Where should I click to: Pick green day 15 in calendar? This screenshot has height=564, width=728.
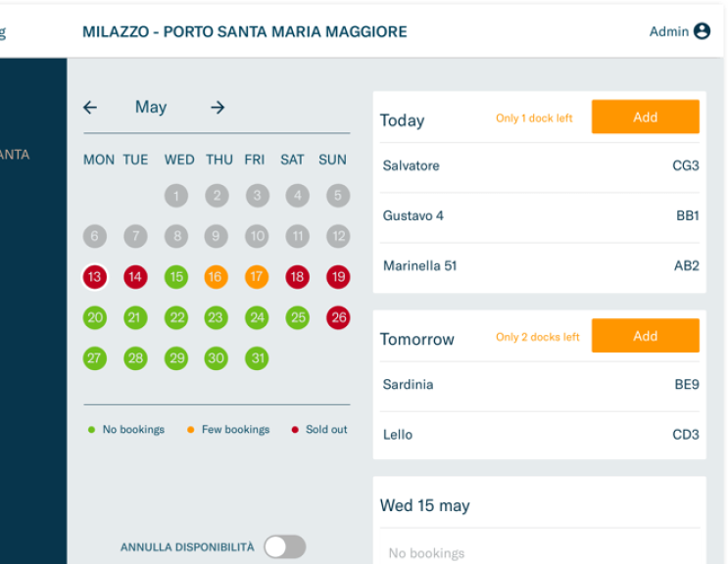pyautogui.click(x=175, y=277)
